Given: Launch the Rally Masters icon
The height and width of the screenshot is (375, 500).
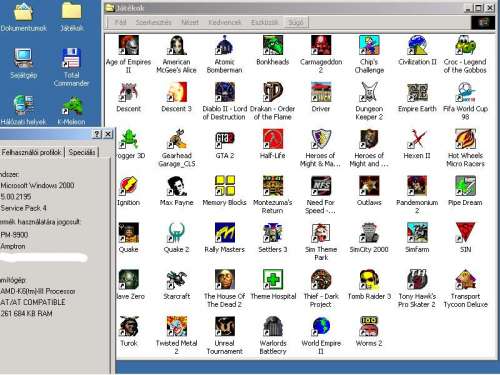Looking at the screenshot, I should (x=225, y=233).
